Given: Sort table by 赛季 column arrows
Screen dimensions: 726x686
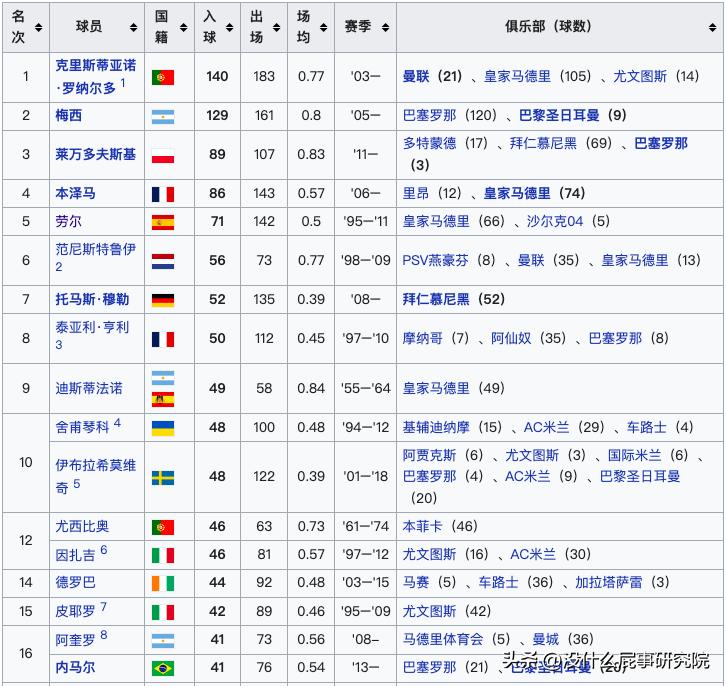Looking at the screenshot, I should [x=385, y=27].
